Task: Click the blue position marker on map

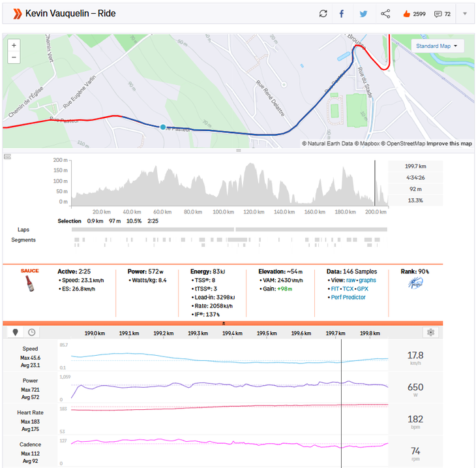Action: click(x=163, y=127)
